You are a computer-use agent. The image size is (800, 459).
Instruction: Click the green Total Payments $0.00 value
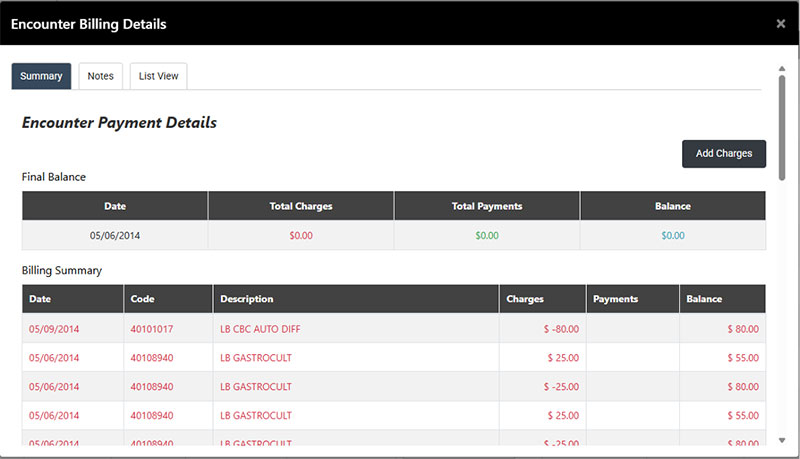coord(487,236)
